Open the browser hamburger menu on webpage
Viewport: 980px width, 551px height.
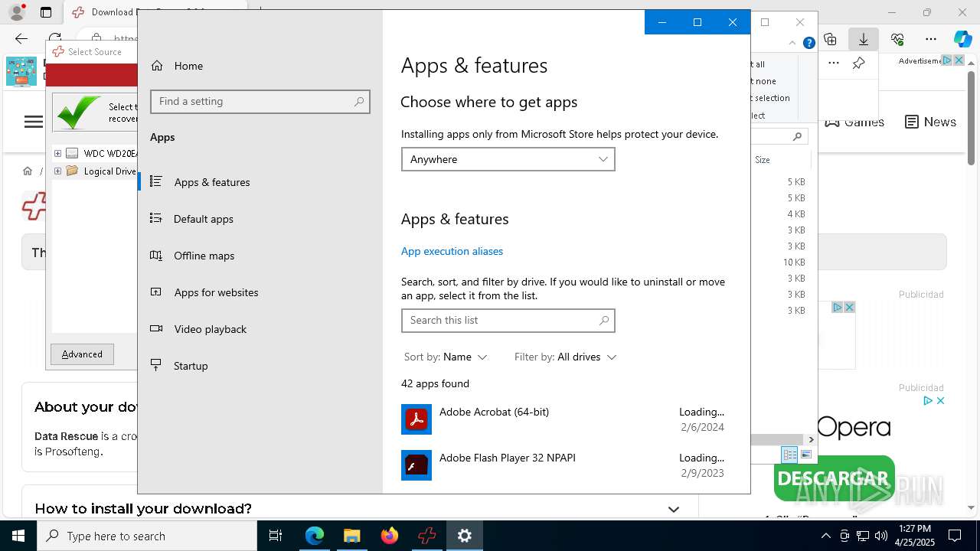(34, 122)
